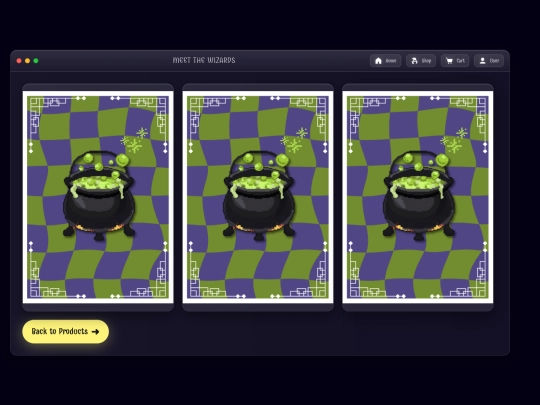Click the Meet the Wizards title text

tap(204, 60)
